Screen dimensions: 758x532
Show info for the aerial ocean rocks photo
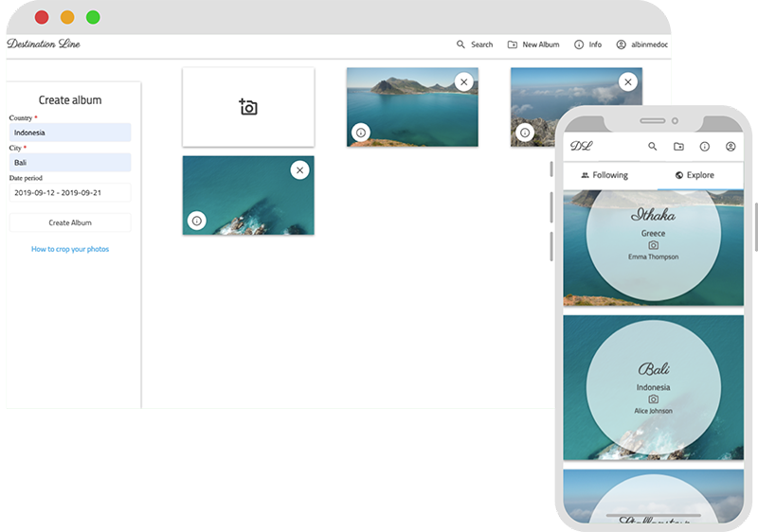click(x=197, y=221)
